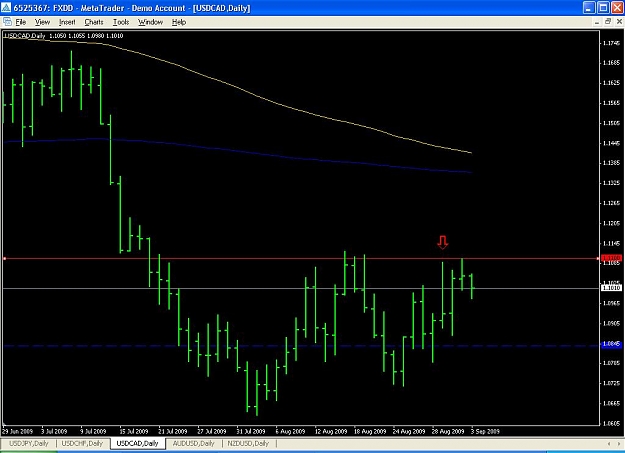The image size is (625, 453).
Task: Click the 1.1205 price scale label
Action: 611,223
